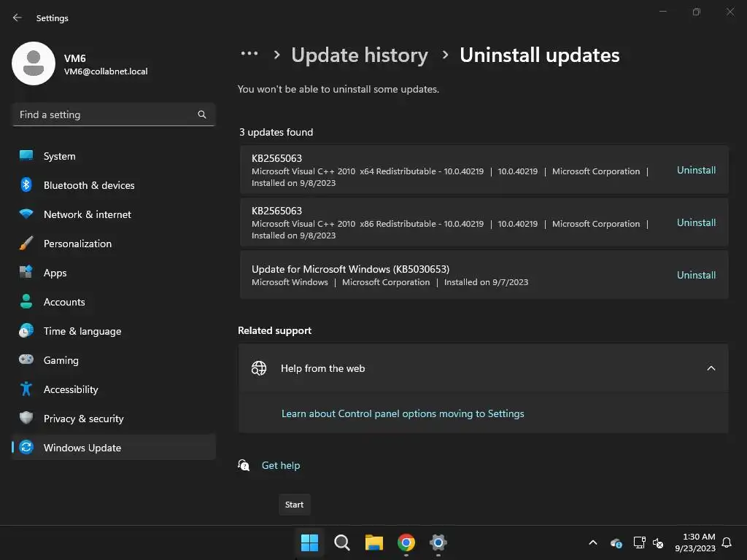Show hidden tray icons chevron

point(593,542)
